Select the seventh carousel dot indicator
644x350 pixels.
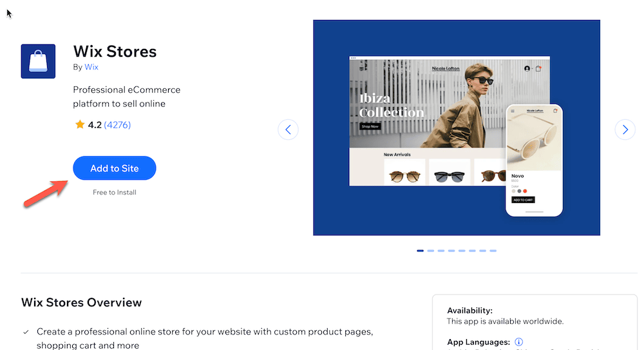482,251
